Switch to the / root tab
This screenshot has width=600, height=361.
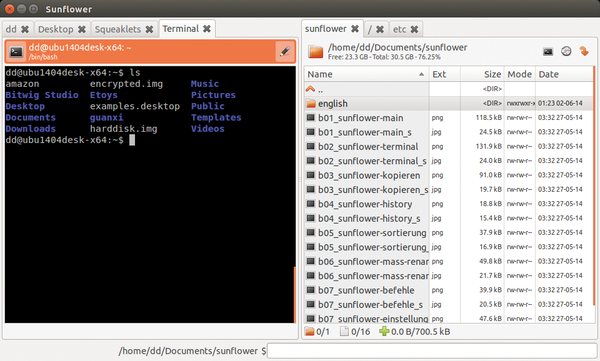pyautogui.click(x=370, y=29)
